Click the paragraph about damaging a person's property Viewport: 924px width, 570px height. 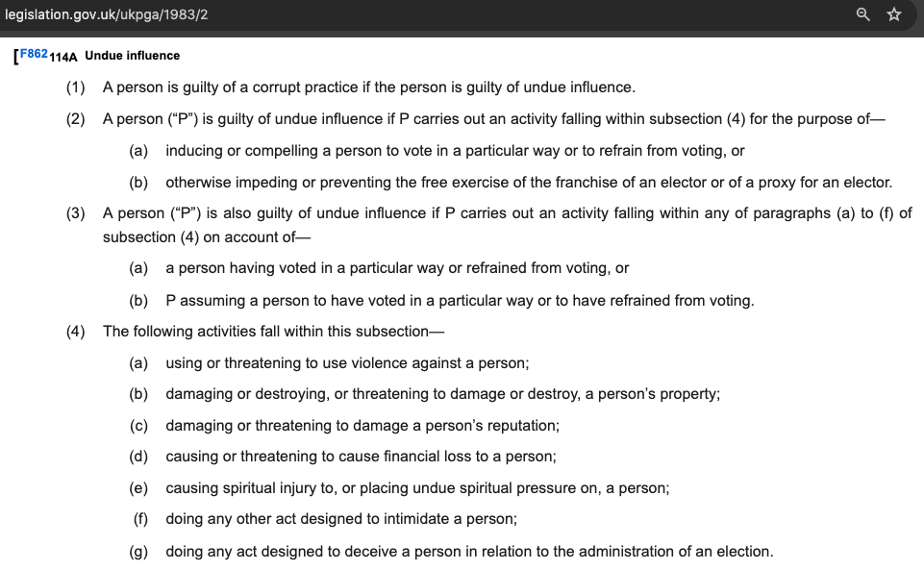(x=442, y=394)
